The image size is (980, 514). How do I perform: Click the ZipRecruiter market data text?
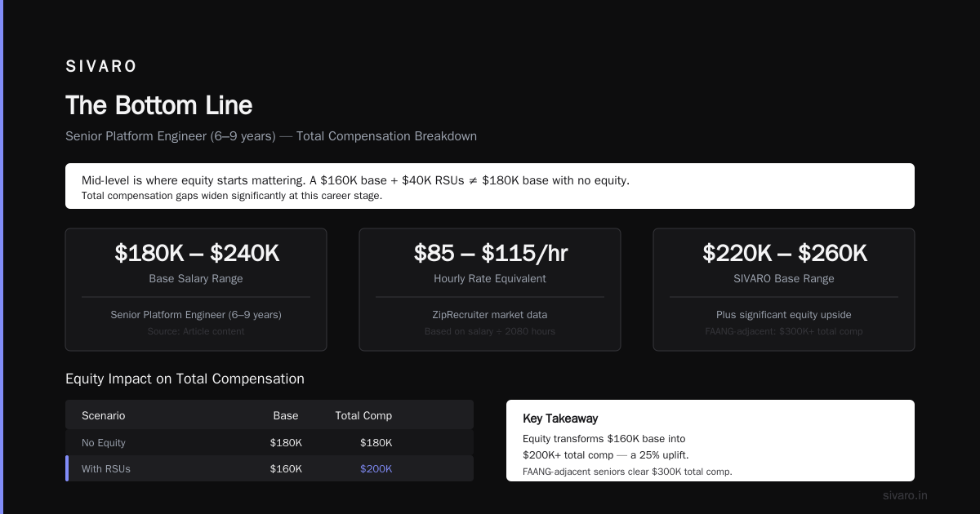coord(490,315)
